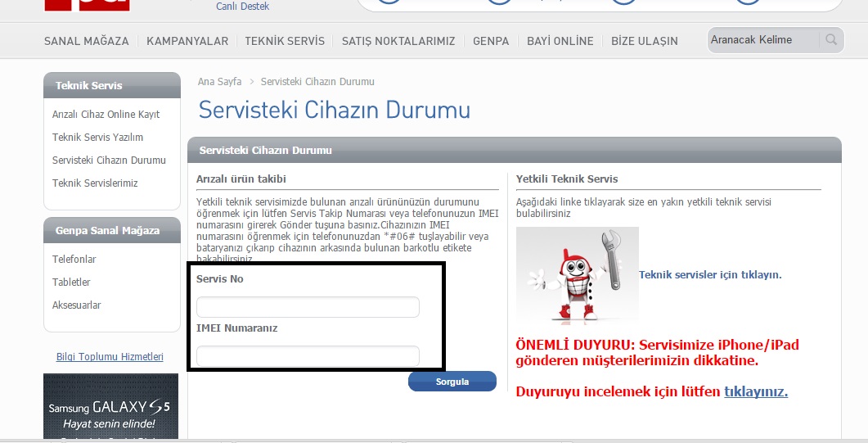Open the tıklayınız announcement link
The image size is (868, 443).
click(756, 391)
